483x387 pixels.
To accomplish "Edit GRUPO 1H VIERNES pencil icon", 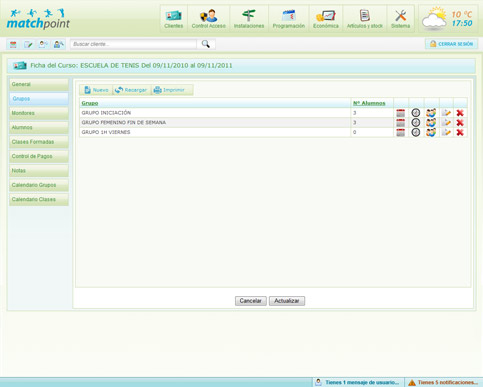I will click(446, 132).
